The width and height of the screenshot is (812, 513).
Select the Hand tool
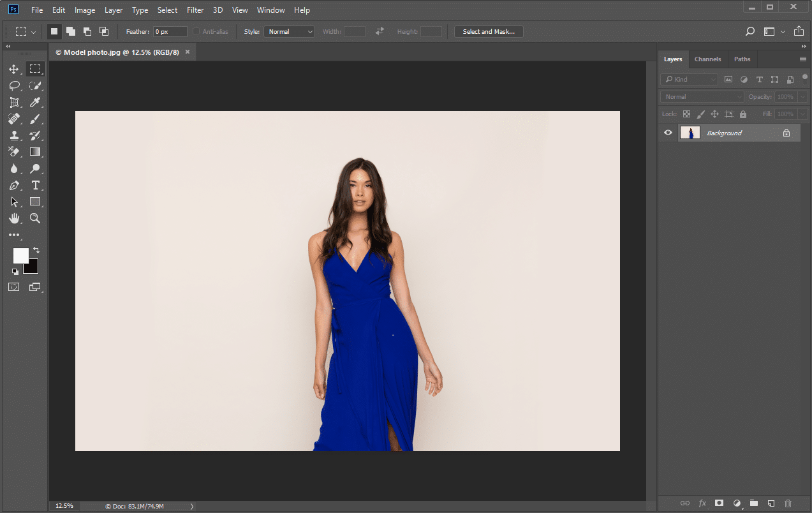[x=14, y=218]
